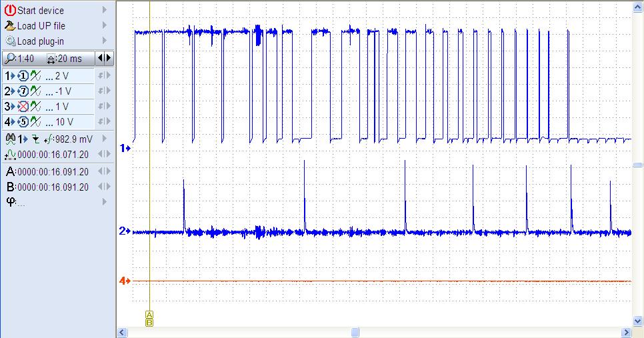This screenshot has width=644, height=338.
Task: Toggle channel 1 number selector
Action: tap(10, 75)
